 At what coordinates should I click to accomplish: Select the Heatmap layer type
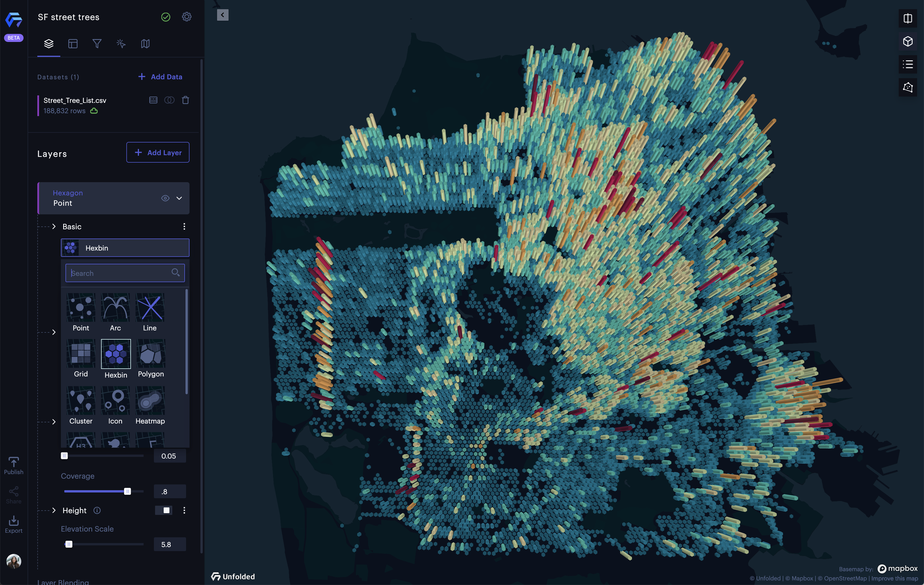pos(150,401)
